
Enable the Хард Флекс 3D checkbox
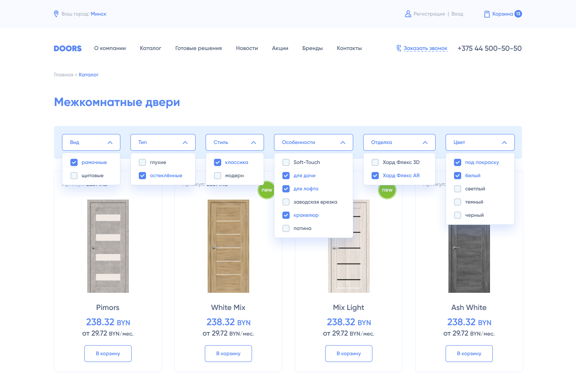(375, 162)
